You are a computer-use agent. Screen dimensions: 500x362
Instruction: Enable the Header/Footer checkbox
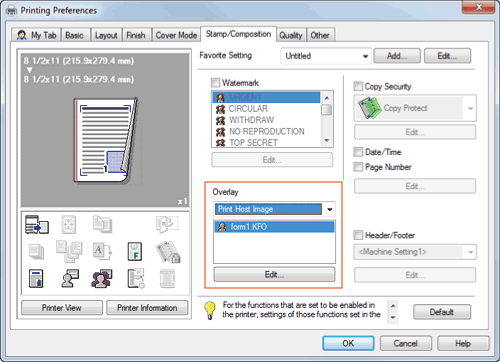[358, 235]
